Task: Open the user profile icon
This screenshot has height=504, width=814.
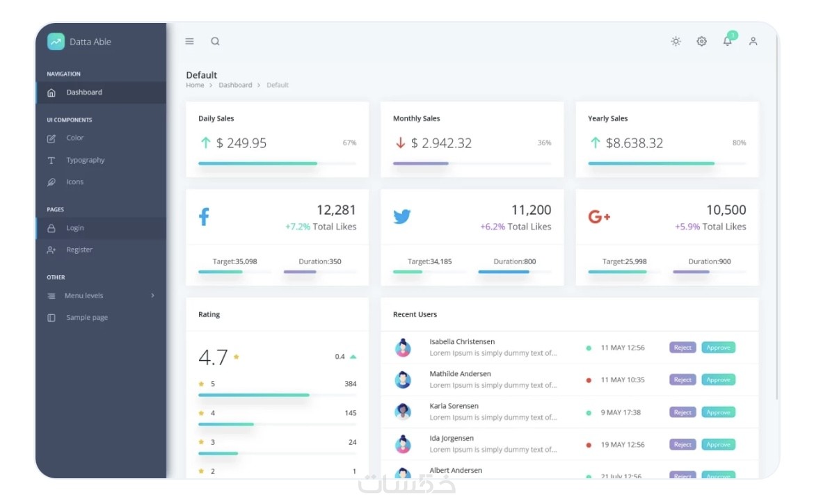Action: click(753, 42)
